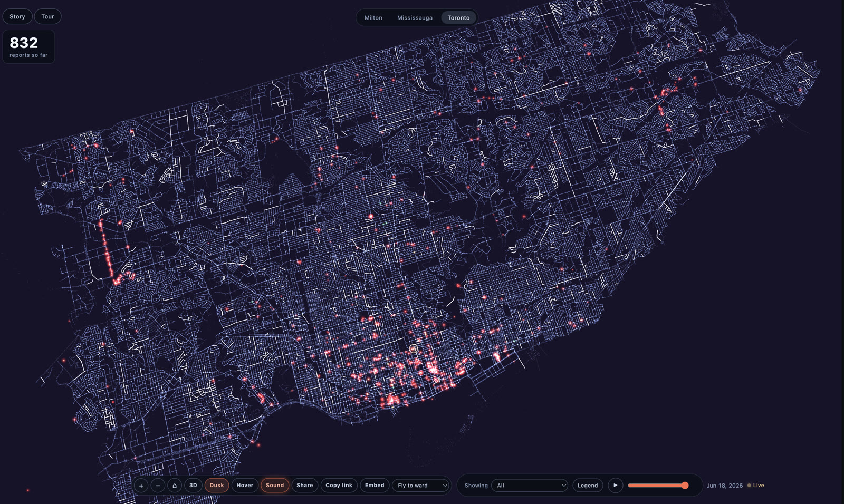Start the Tour
844x504 pixels.
pyautogui.click(x=47, y=16)
